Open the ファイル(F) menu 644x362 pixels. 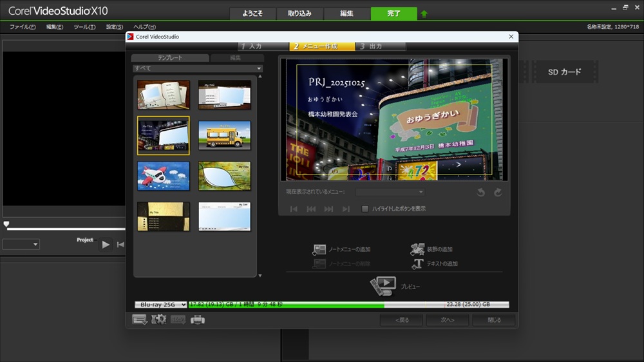click(x=23, y=27)
